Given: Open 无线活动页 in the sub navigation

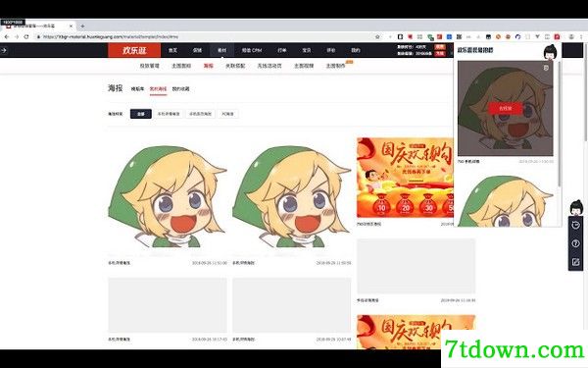Looking at the screenshot, I should coord(269,66).
